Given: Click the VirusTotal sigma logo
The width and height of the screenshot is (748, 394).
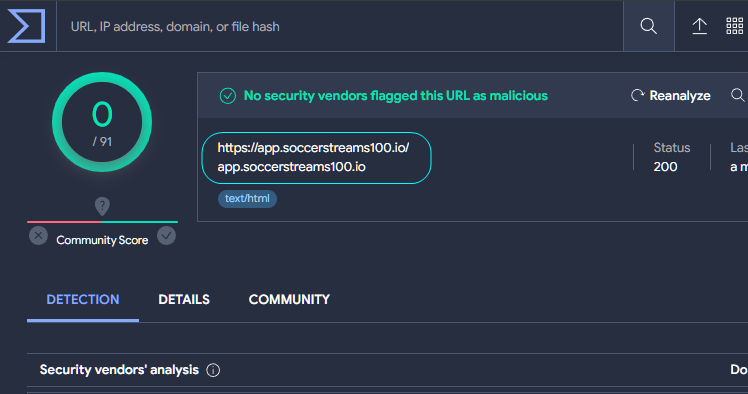Looking at the screenshot, I should tap(26, 26).
